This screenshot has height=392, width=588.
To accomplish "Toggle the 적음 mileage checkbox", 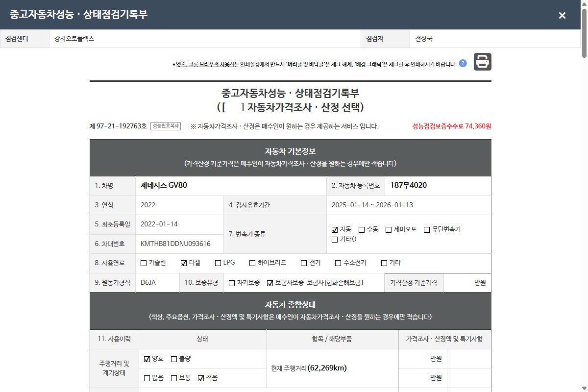I will 200,378.
